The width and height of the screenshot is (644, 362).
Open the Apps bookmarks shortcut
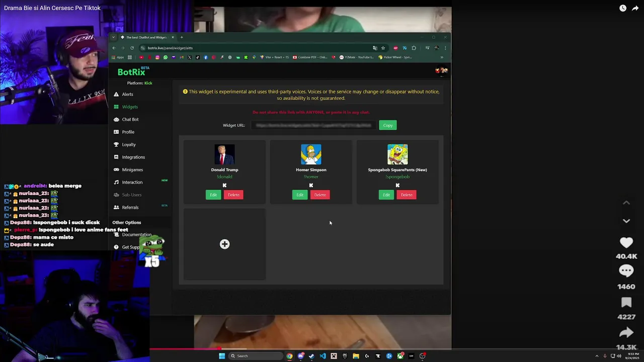coord(118,57)
